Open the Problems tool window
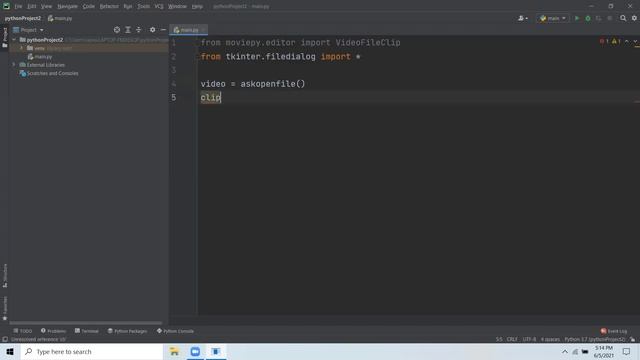The image size is (640, 360). 53,331
